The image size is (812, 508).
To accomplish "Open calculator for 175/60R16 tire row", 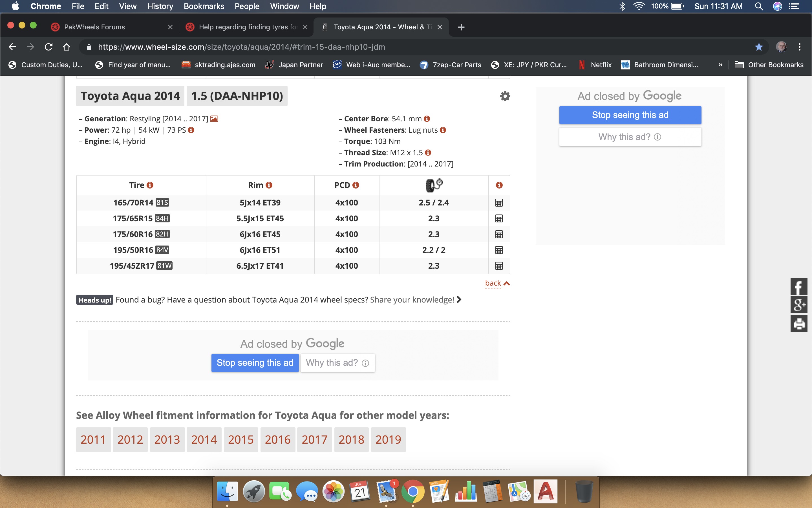I will pyautogui.click(x=499, y=234).
